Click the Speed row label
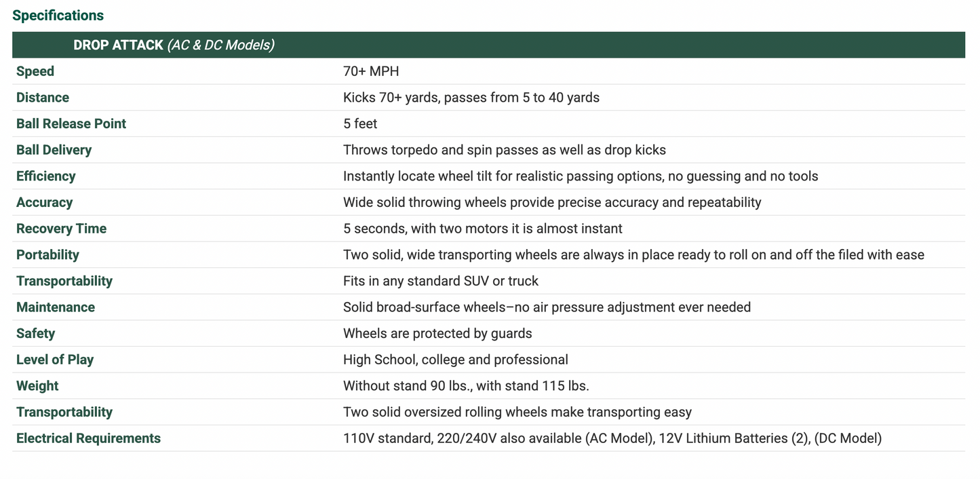 [35, 71]
